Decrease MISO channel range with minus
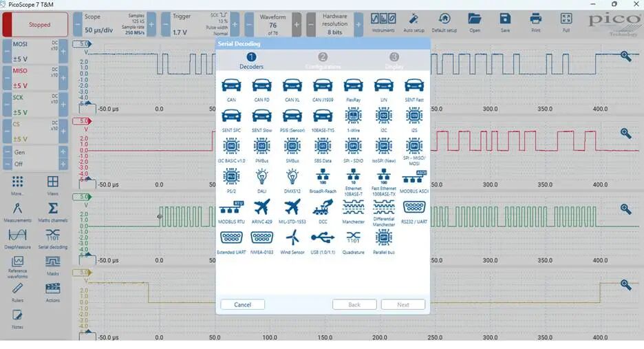 pyautogui.click(x=7, y=78)
